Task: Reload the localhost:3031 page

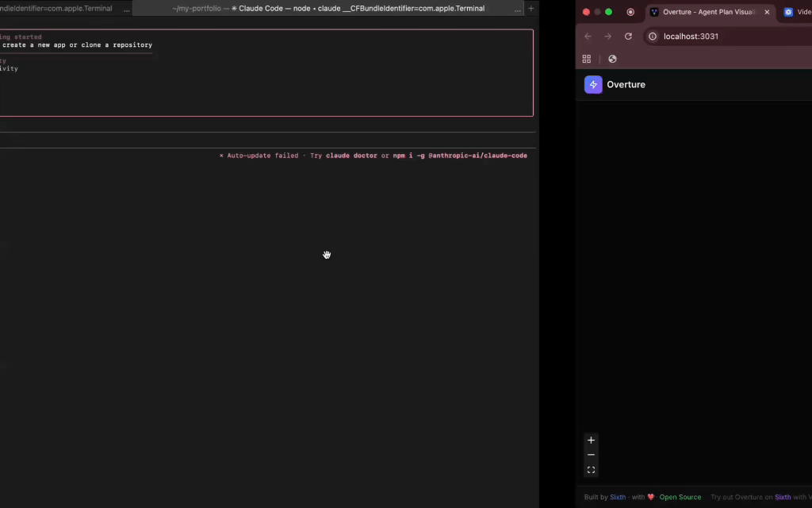Action: 628,36
